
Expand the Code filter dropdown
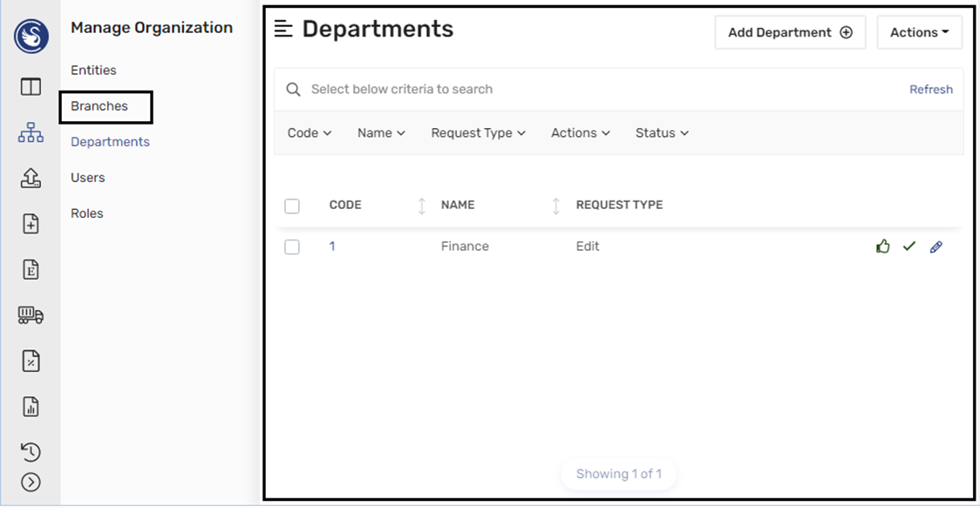pos(310,133)
